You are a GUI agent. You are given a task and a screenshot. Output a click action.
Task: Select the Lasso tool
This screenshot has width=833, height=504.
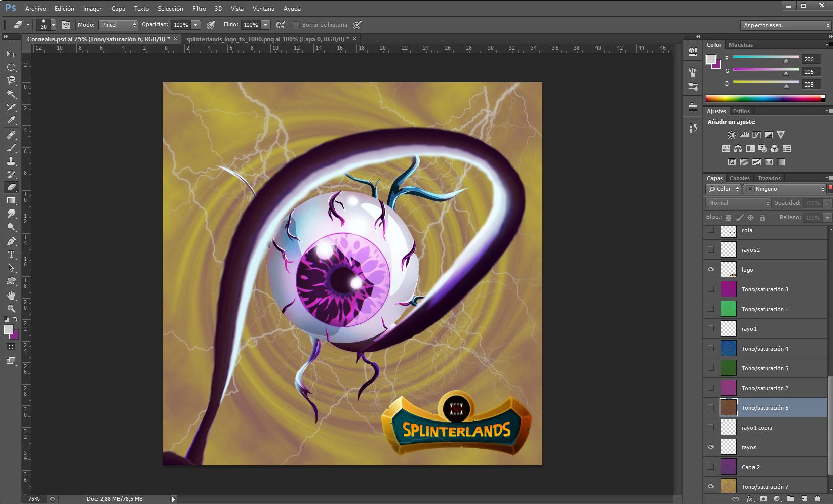pos(11,80)
